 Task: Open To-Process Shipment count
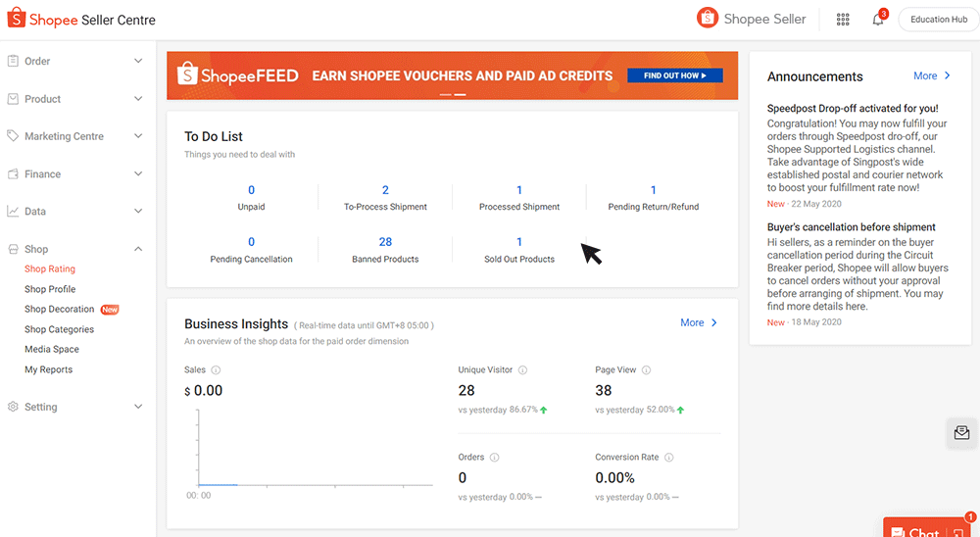click(385, 190)
